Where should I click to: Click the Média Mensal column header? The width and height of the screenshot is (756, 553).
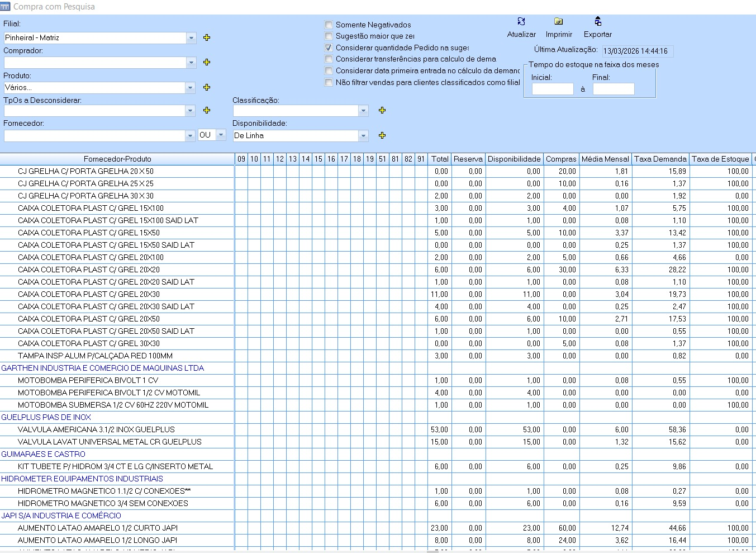[605, 159]
